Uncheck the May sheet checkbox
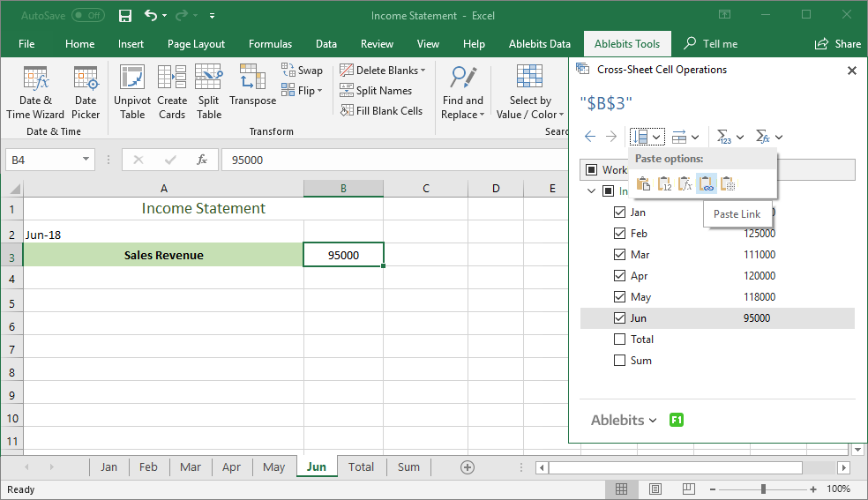 click(620, 297)
